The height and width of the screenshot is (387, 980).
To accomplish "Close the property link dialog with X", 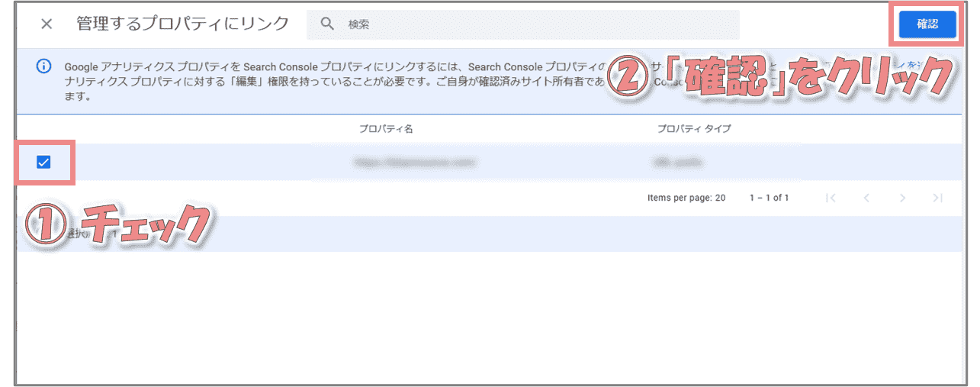I will click(47, 24).
